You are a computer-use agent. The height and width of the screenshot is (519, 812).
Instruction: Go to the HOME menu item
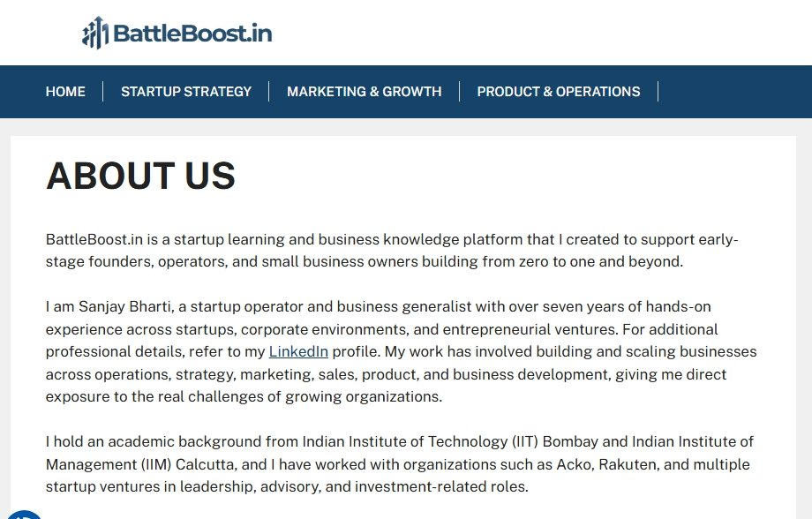pyautogui.click(x=65, y=92)
